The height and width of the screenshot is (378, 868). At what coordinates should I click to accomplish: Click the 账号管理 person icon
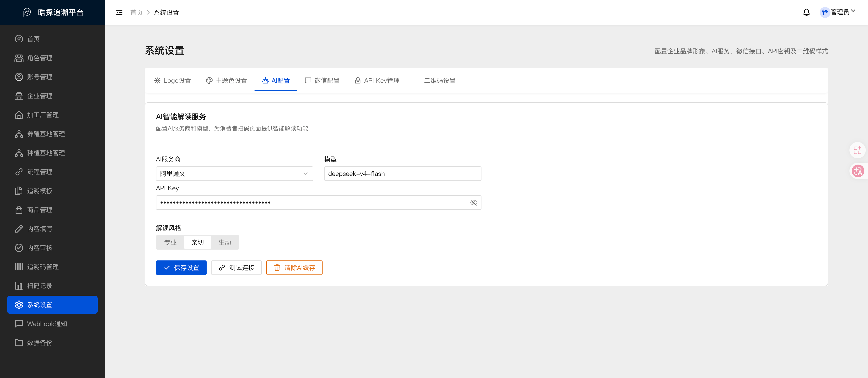[x=19, y=77]
